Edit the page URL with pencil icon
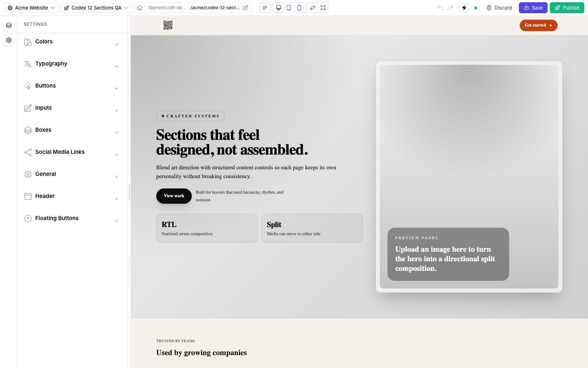Viewport: 588px width, 368px height. click(x=245, y=8)
